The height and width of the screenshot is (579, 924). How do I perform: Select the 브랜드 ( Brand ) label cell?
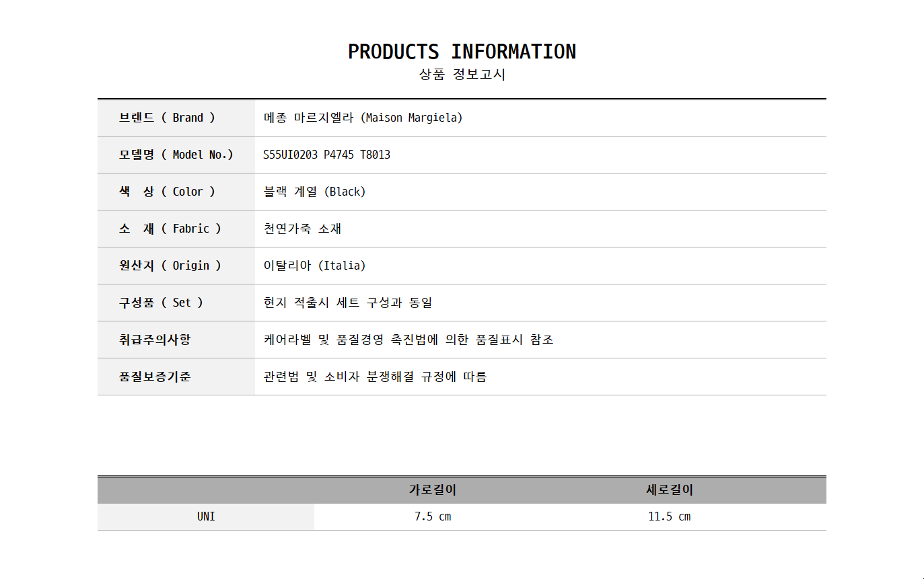coord(168,118)
